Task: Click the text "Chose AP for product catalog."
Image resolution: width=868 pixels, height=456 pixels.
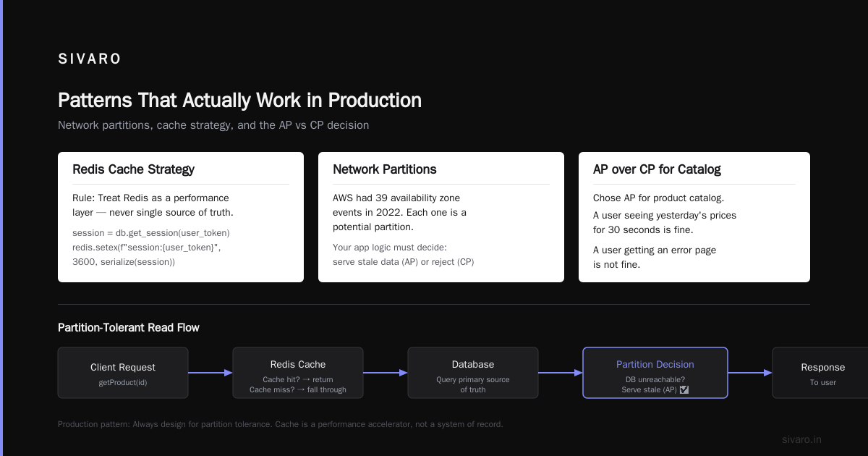Action: (x=658, y=198)
